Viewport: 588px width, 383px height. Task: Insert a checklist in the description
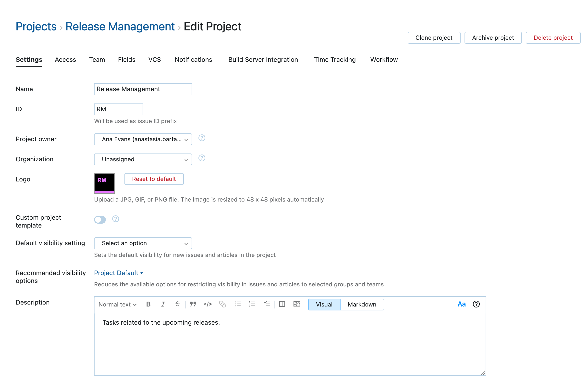[267, 304]
